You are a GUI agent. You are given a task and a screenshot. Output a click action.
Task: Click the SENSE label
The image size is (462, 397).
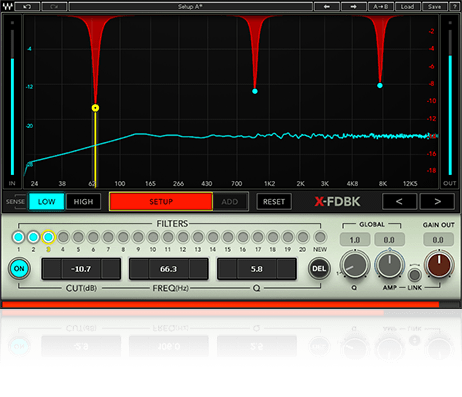click(15, 202)
